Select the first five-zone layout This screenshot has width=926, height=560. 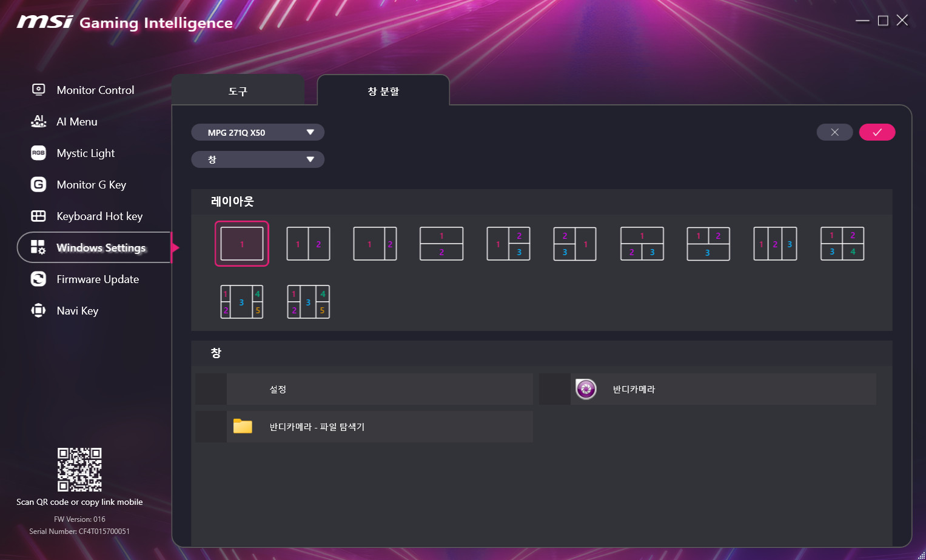pyautogui.click(x=241, y=302)
